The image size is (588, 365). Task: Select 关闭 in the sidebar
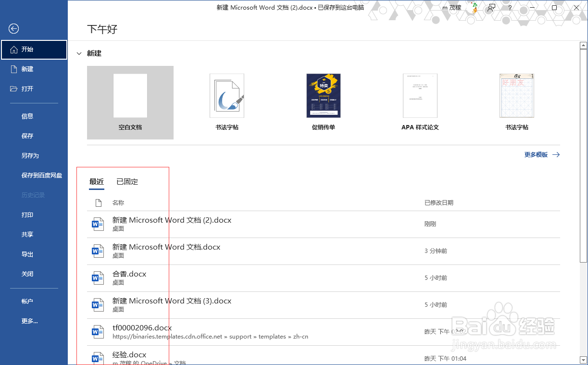pyautogui.click(x=27, y=274)
